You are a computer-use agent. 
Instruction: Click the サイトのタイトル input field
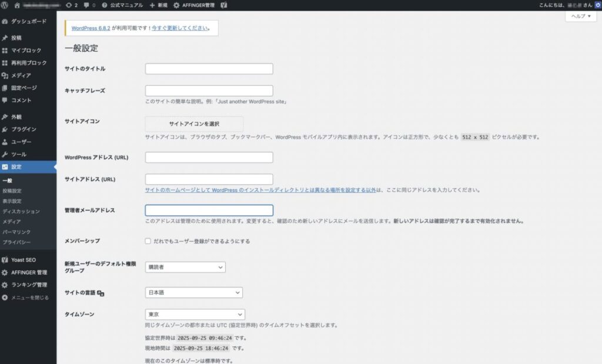tap(209, 69)
